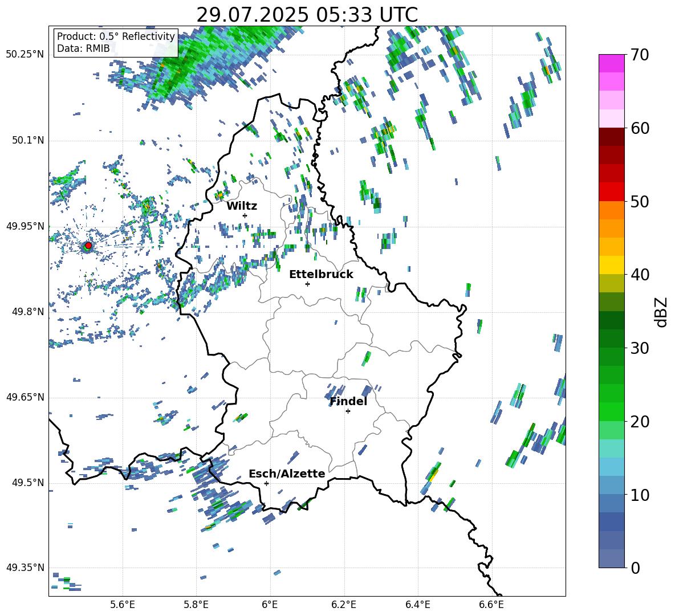
Task: Click the 5.6°E longitude label
Action: coord(123,605)
